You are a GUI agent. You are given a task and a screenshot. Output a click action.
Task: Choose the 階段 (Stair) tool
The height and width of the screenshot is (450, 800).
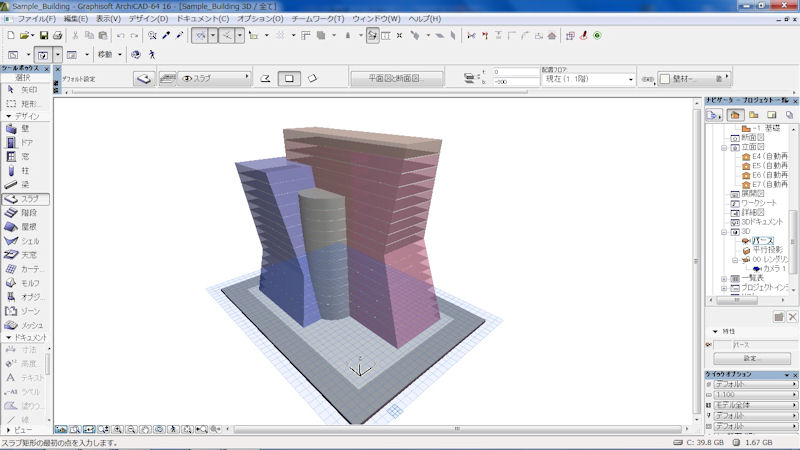(x=24, y=213)
